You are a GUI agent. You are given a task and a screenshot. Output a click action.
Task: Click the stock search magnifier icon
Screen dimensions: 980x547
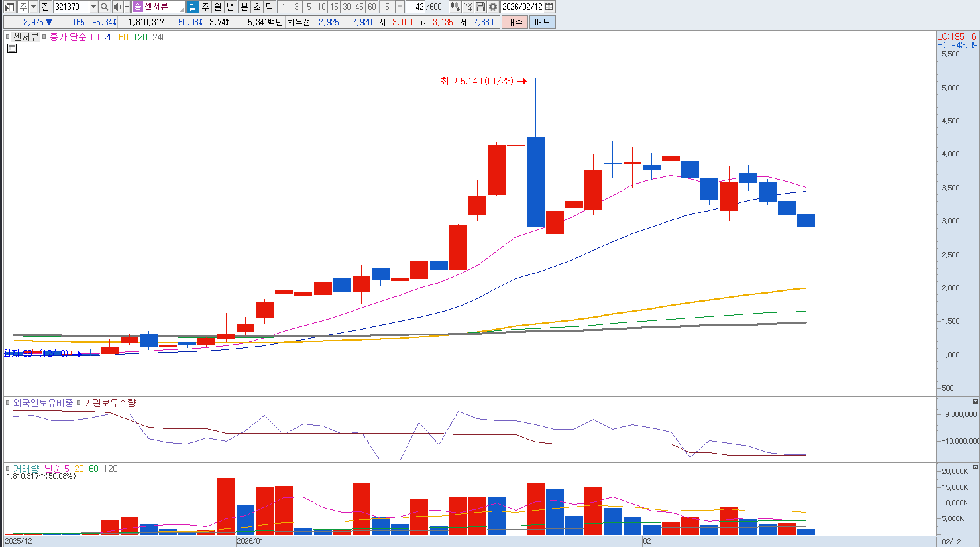point(105,7)
